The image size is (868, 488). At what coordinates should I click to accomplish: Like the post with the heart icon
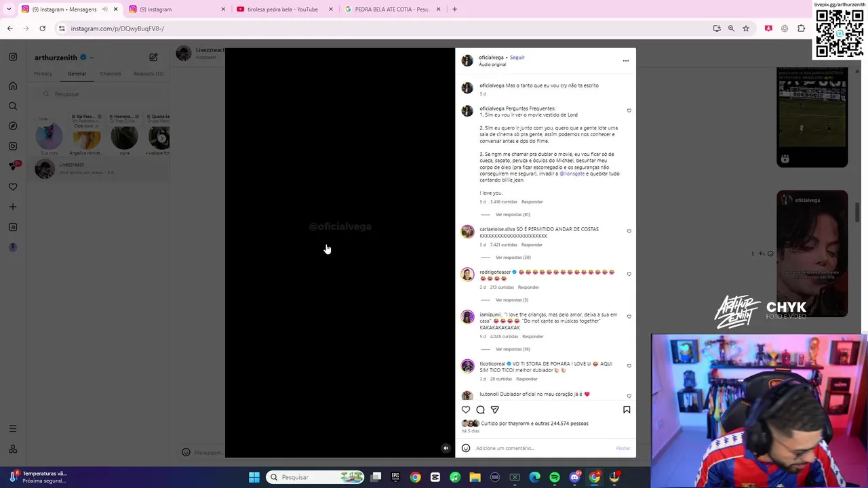[466, 409]
